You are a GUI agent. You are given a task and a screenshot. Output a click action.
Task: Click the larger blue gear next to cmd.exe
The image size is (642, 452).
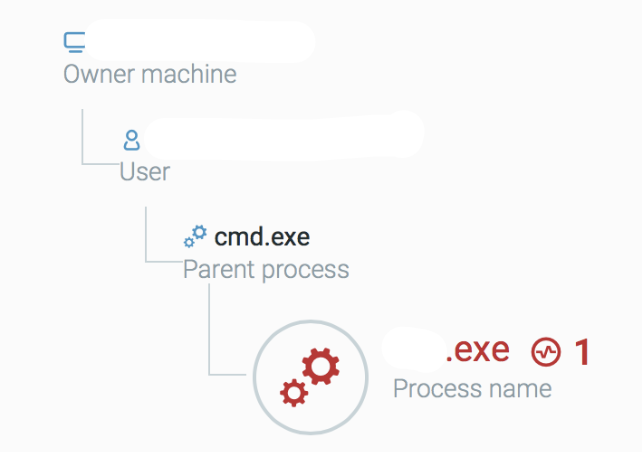[200, 233]
